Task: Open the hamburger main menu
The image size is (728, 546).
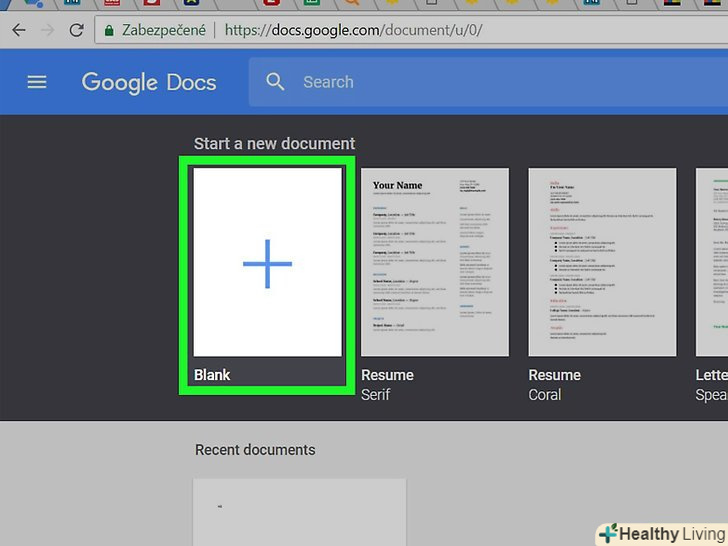Action: click(x=37, y=82)
